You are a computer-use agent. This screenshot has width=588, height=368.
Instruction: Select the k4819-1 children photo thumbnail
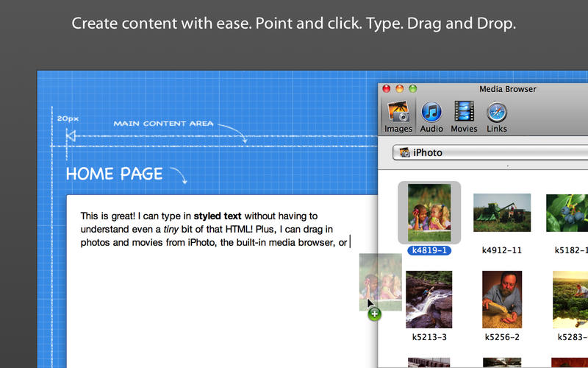click(429, 211)
